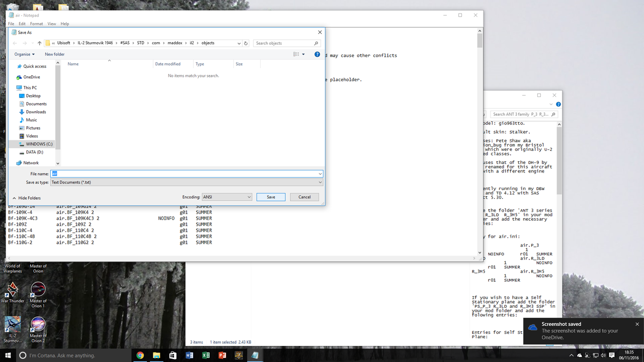The image size is (644, 362).
Task: Open the Notepad View menu
Action: click(x=52, y=24)
